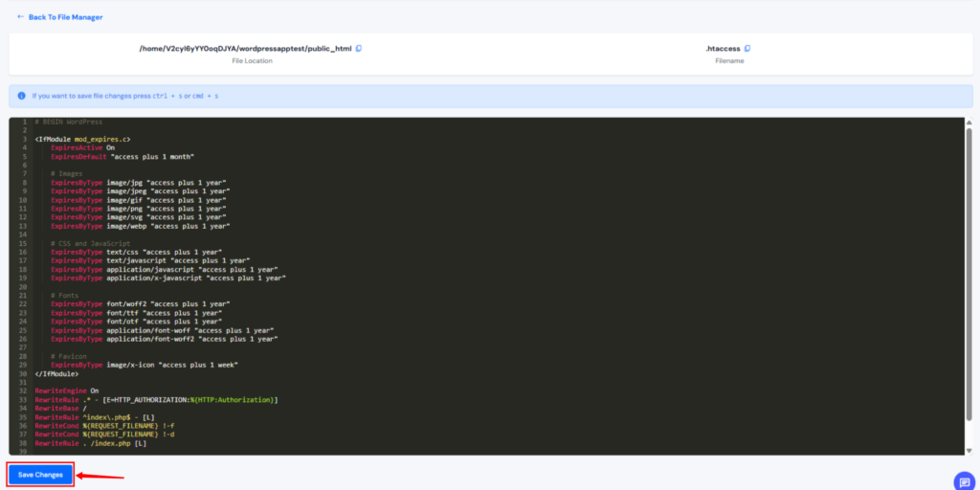Place cursor on '<IfModule mod_expires.c>' line
The image size is (980, 490).
point(82,140)
